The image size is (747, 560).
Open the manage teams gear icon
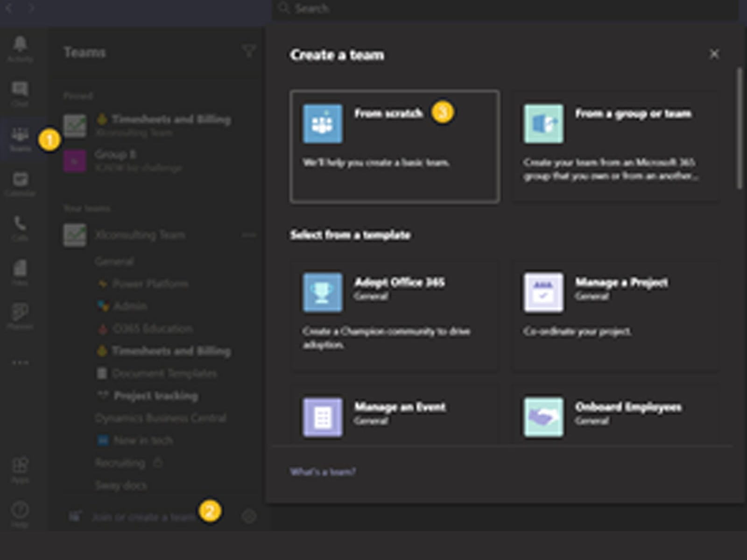[x=249, y=516]
